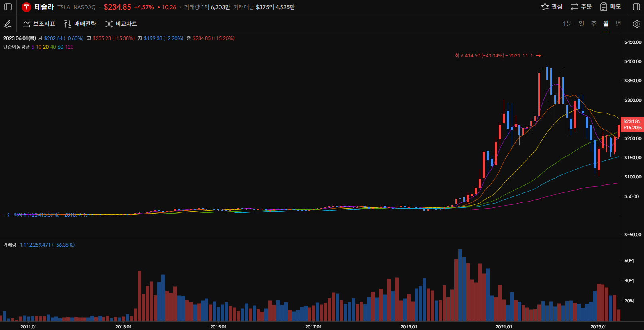Click the 10-period moving average label
This screenshot has width=644, height=330.
pos(39,47)
